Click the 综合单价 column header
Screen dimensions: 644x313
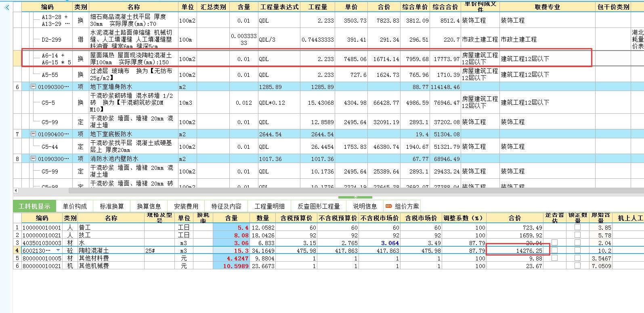(415, 7)
